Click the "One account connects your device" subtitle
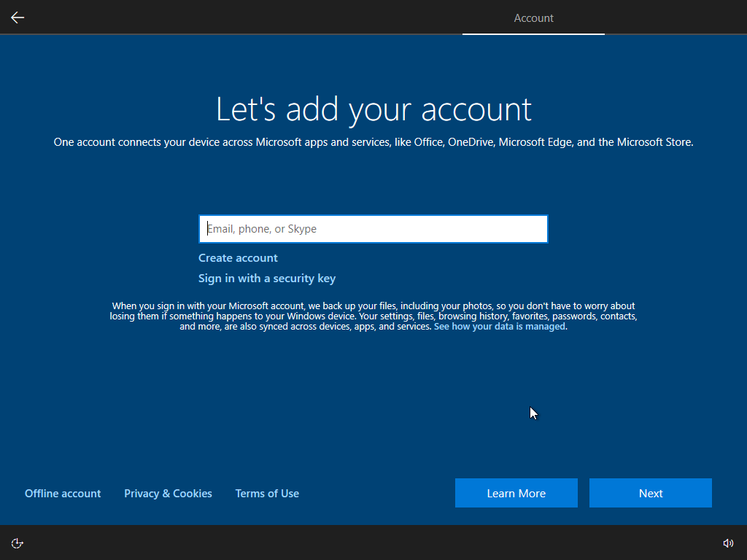The image size is (747, 560). [373, 142]
